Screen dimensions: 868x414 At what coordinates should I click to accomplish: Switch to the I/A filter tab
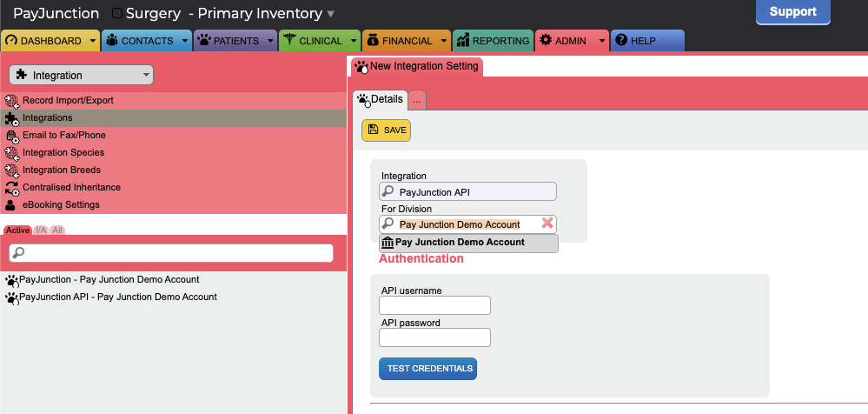point(41,230)
